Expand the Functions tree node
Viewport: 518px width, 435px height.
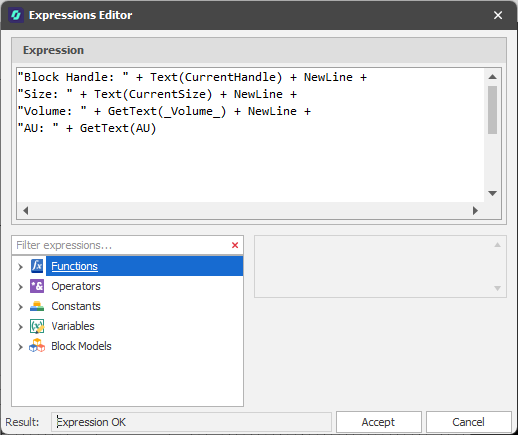tap(20, 267)
